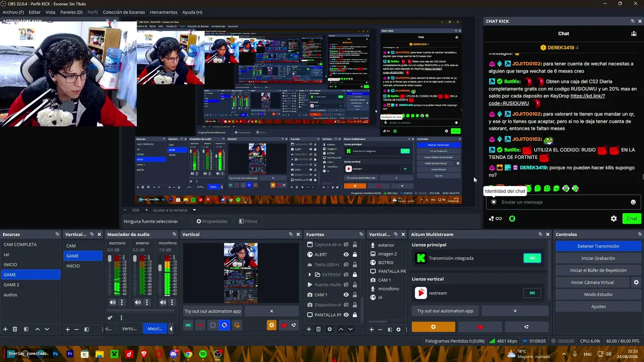Screen dimensions: 644x362
Task: Open virtual camera settings gear
Action: click(636, 283)
